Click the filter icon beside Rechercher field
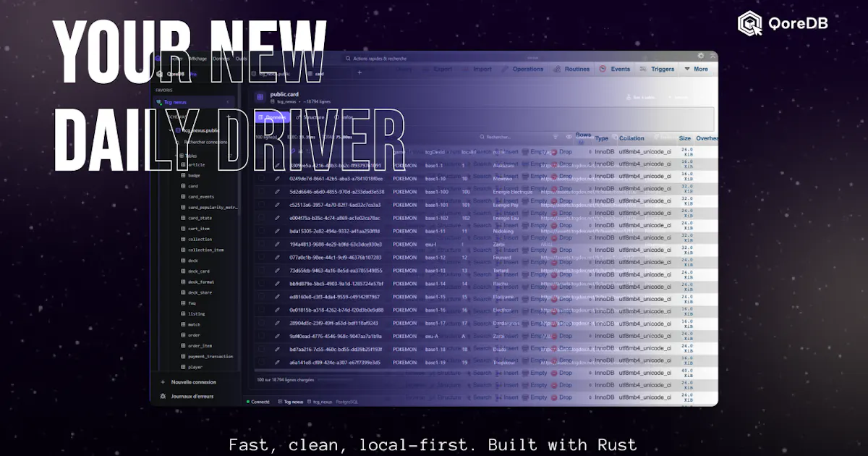This screenshot has width=868, height=456. coord(555,136)
